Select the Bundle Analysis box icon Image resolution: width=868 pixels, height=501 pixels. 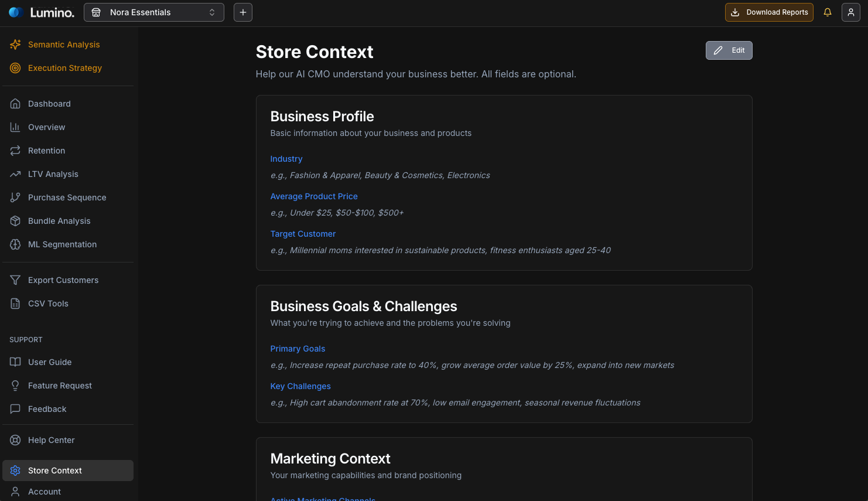[15, 221]
